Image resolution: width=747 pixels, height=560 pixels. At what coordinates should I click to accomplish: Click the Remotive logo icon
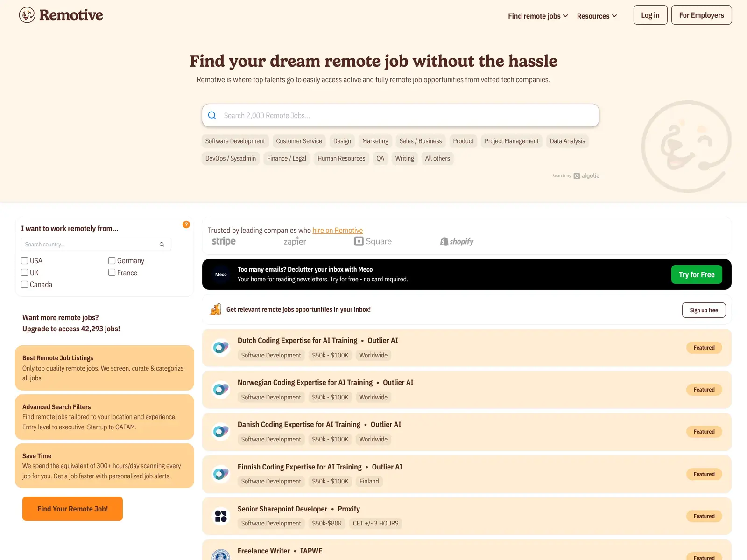tap(27, 15)
